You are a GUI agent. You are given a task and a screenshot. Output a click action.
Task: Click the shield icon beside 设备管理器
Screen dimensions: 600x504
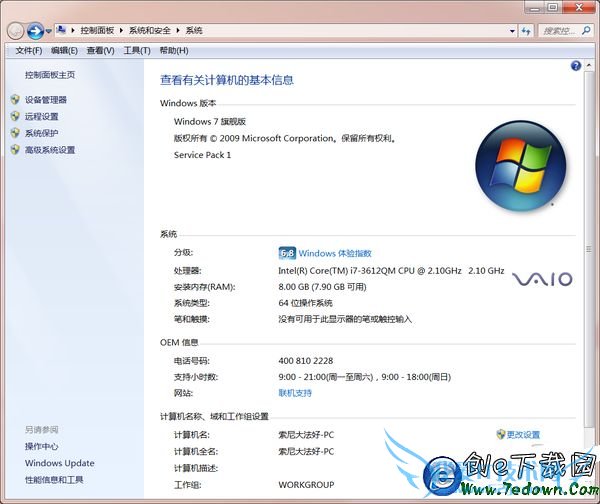[15, 100]
